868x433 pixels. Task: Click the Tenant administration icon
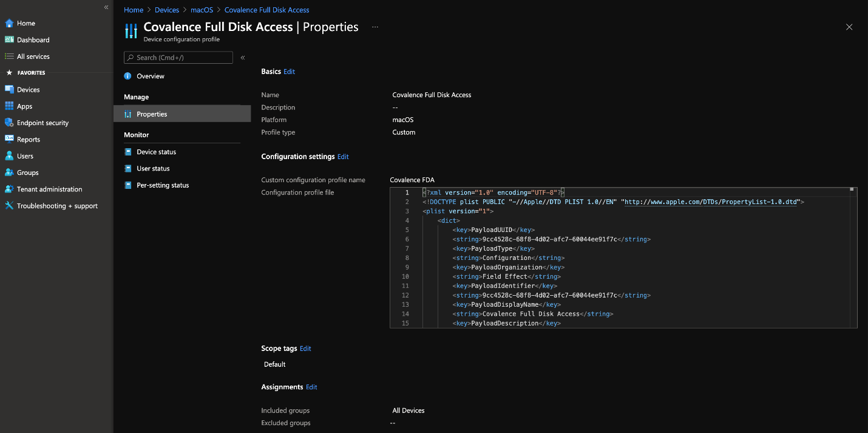pyautogui.click(x=9, y=189)
